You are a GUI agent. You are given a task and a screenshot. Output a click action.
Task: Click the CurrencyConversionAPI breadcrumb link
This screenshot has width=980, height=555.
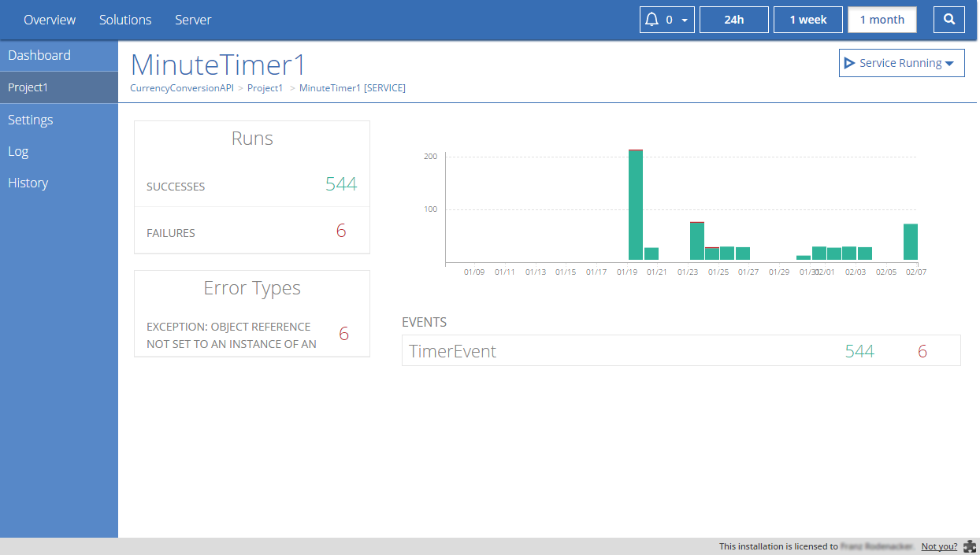coord(181,88)
